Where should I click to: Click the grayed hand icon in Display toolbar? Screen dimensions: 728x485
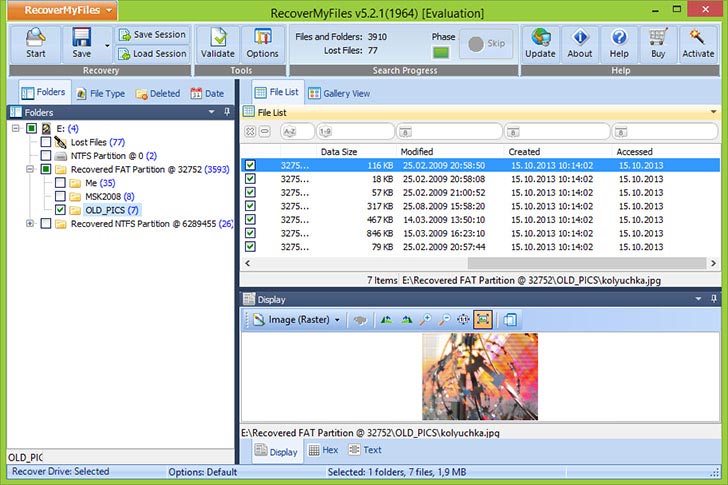tap(360, 320)
